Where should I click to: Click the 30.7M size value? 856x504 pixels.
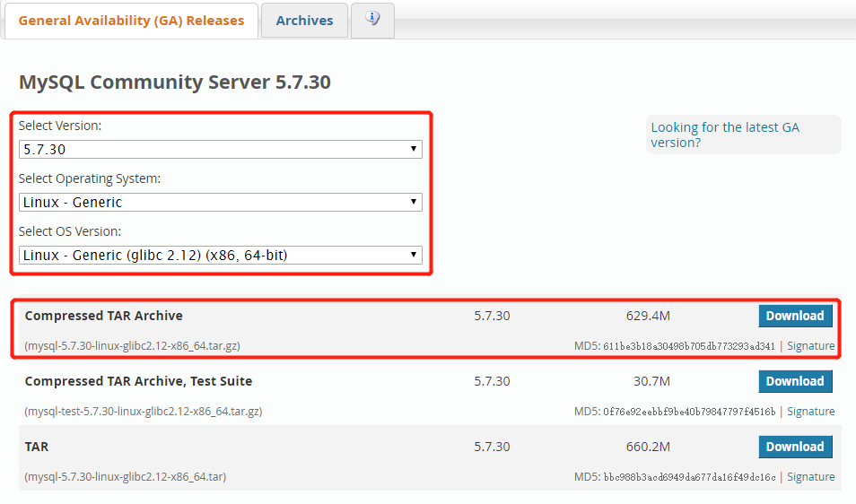(x=651, y=381)
